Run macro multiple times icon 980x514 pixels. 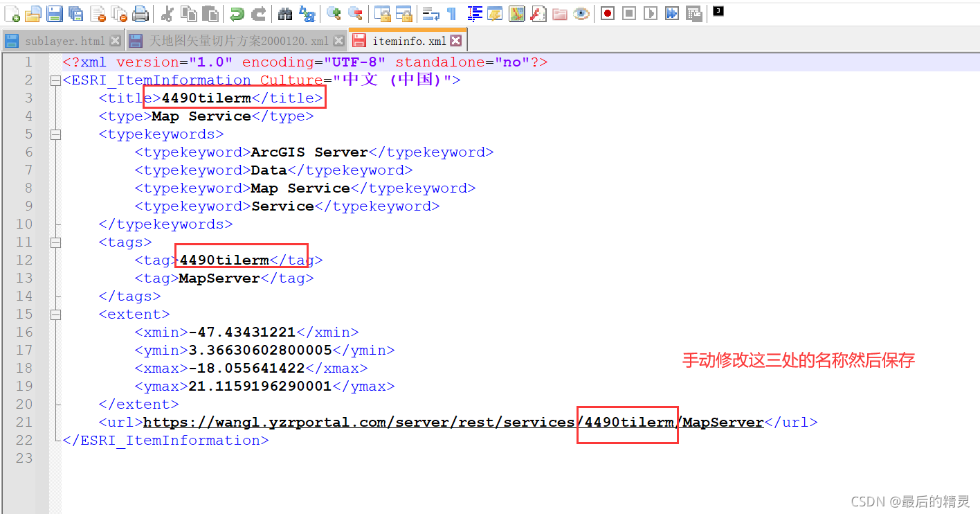coord(672,13)
